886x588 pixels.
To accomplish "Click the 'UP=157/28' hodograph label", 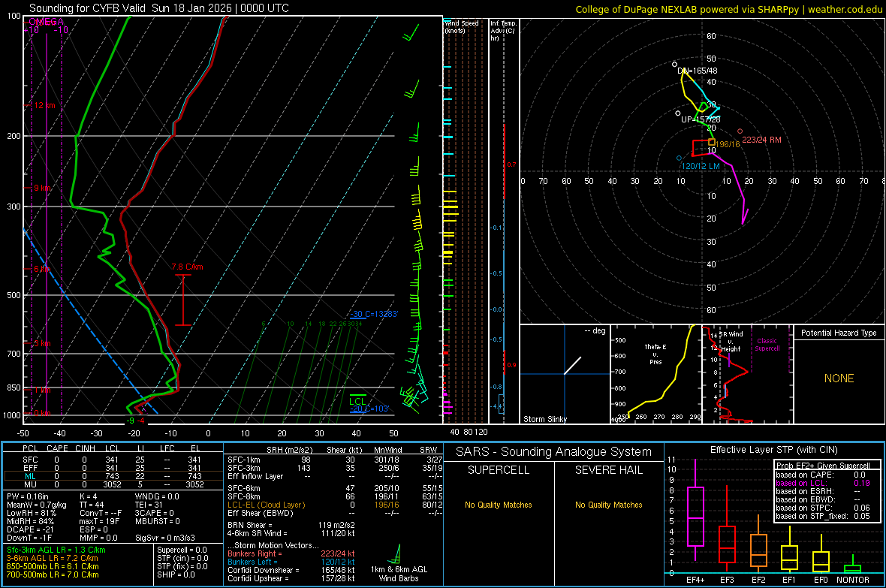I will 701,120.
